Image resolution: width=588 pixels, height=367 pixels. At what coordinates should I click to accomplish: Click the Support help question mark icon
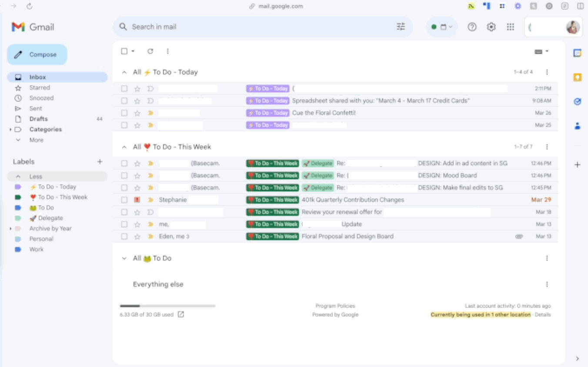tap(472, 27)
